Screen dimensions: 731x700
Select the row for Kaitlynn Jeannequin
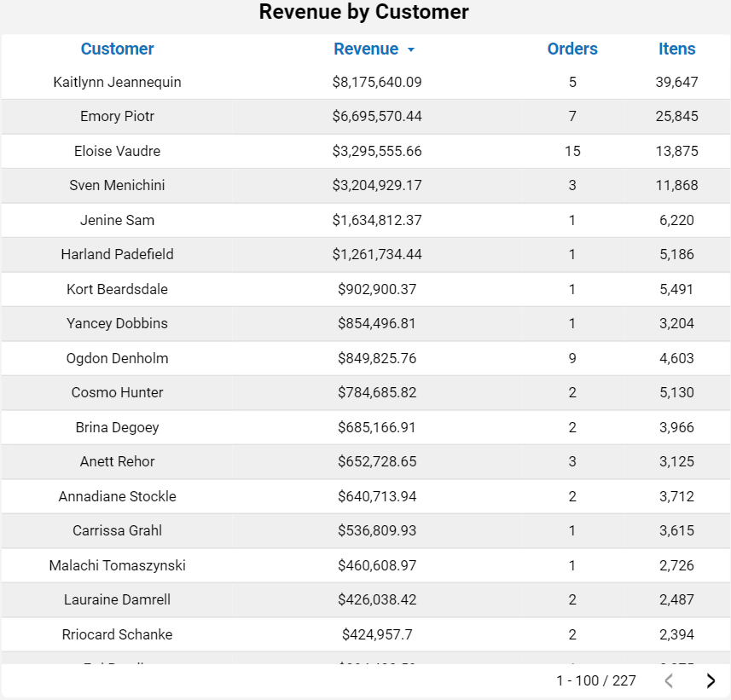365,82
